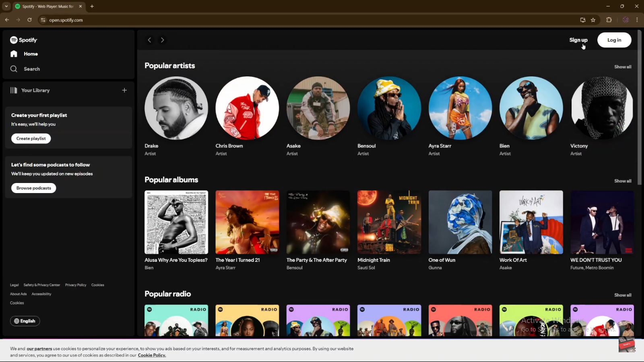Open the Safety & Privacy Center link

(x=42, y=285)
